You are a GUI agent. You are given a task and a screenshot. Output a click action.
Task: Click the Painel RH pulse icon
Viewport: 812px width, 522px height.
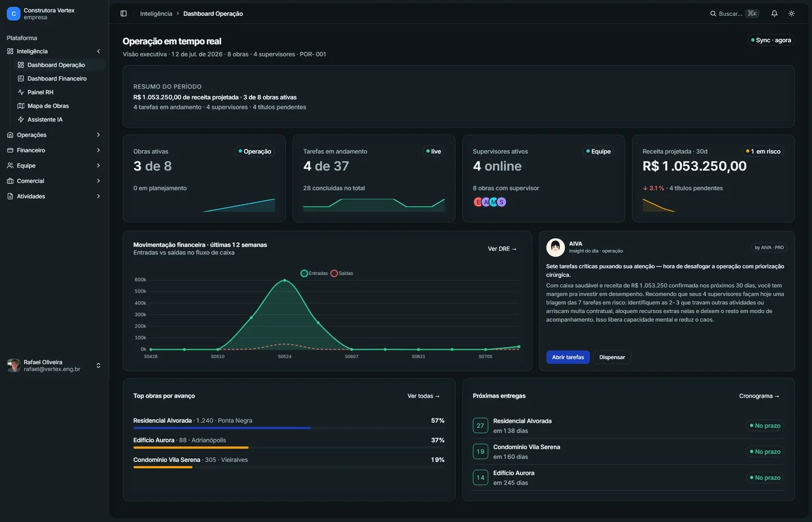[x=21, y=92]
